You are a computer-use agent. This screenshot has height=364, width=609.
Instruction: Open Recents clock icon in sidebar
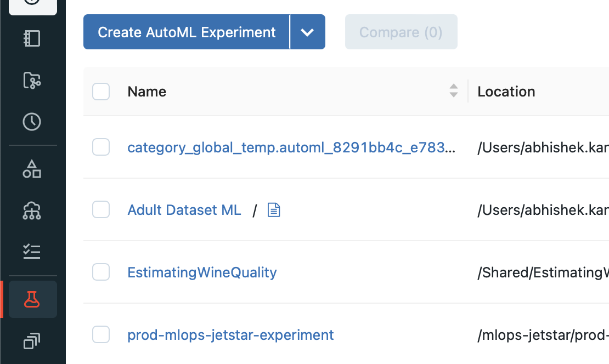(x=32, y=122)
